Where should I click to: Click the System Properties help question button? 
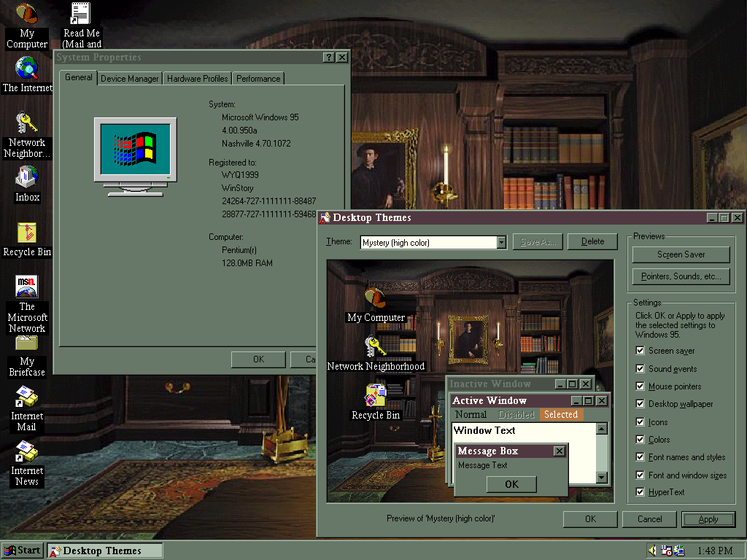coord(328,57)
